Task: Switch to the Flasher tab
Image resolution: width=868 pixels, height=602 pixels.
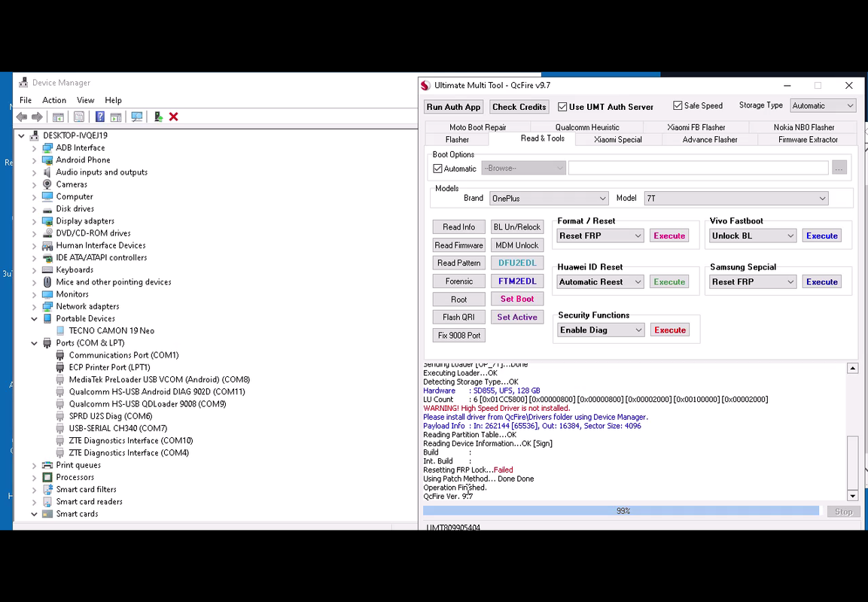Action: click(457, 139)
